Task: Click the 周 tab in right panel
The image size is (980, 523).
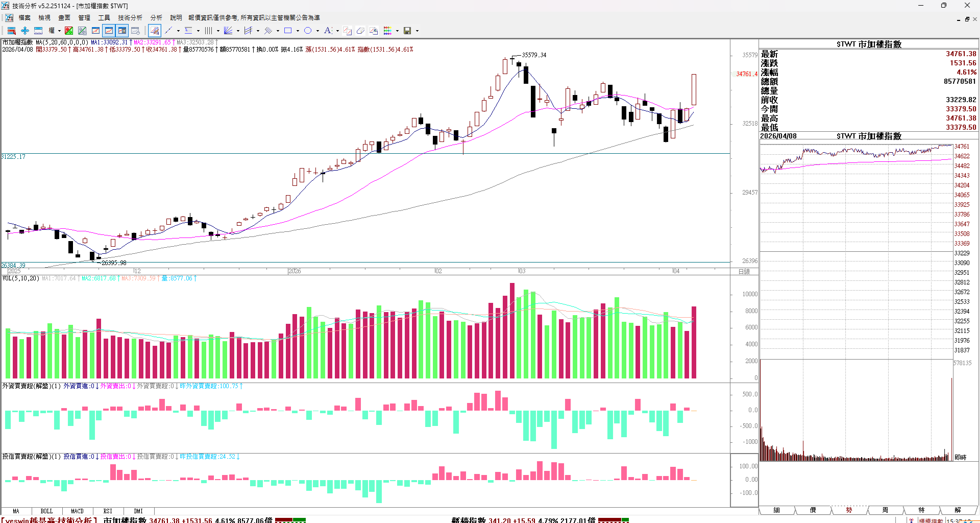Action: point(885,510)
